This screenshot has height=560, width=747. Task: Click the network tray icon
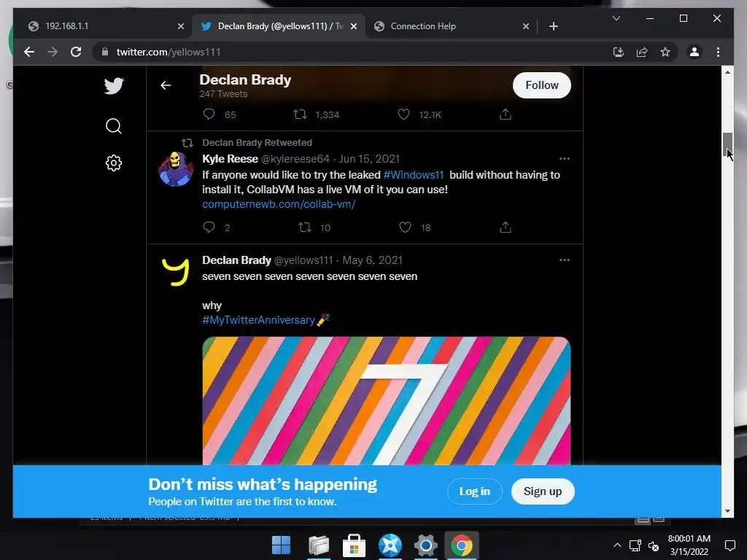pyautogui.click(x=635, y=545)
